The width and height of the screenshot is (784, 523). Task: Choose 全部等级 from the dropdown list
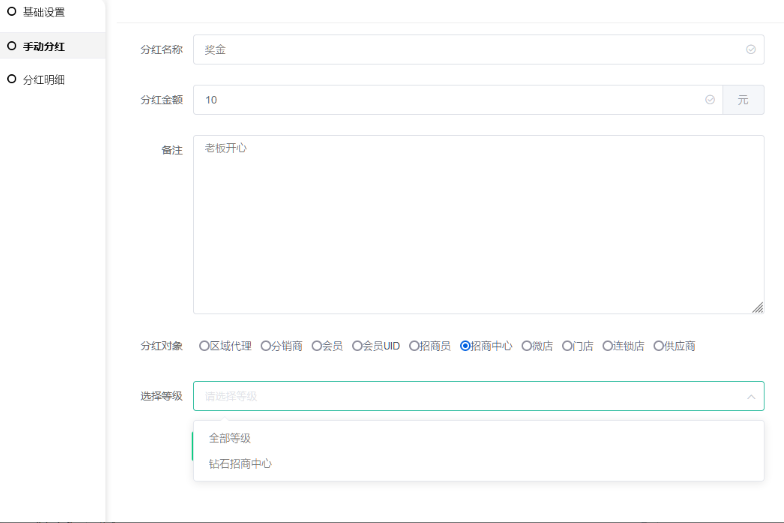coord(229,438)
